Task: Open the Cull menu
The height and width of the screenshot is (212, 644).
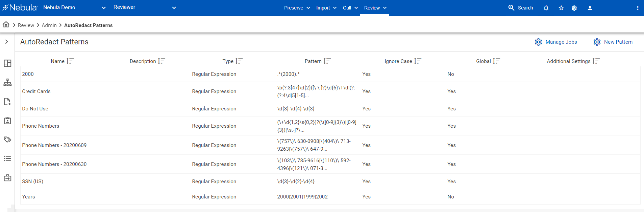Action: click(350, 8)
